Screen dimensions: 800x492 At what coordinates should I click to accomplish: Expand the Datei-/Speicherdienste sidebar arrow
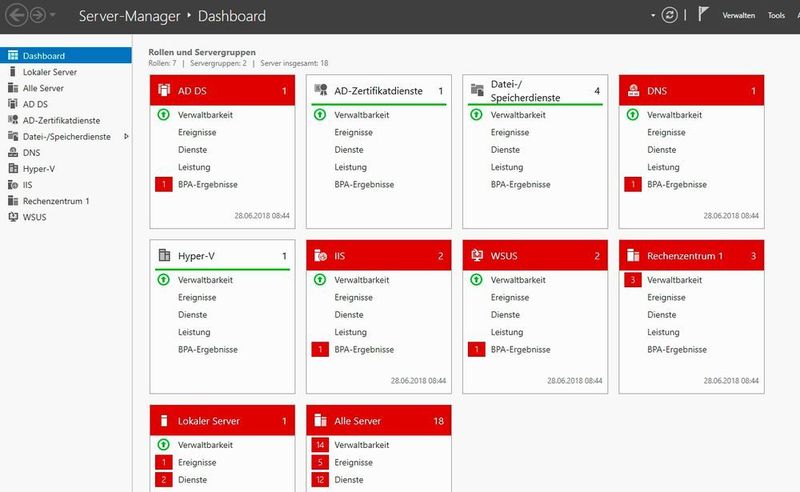(x=126, y=136)
